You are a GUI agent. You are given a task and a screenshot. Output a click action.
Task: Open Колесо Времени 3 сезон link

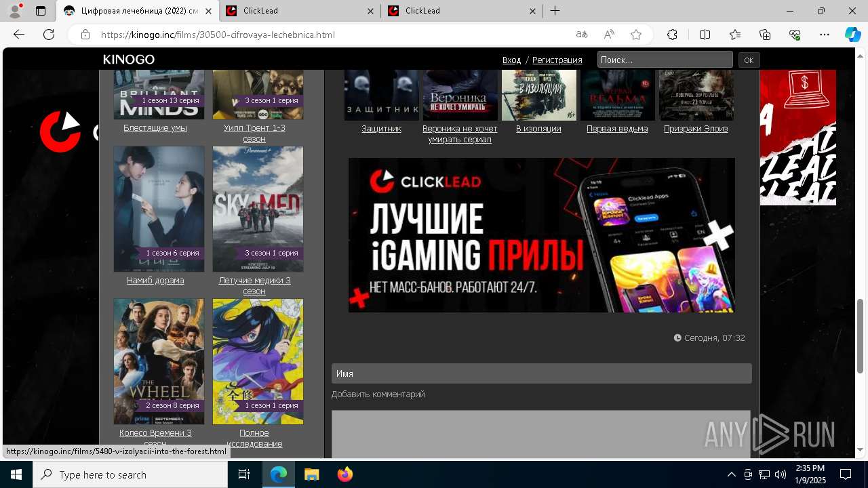[155, 438]
